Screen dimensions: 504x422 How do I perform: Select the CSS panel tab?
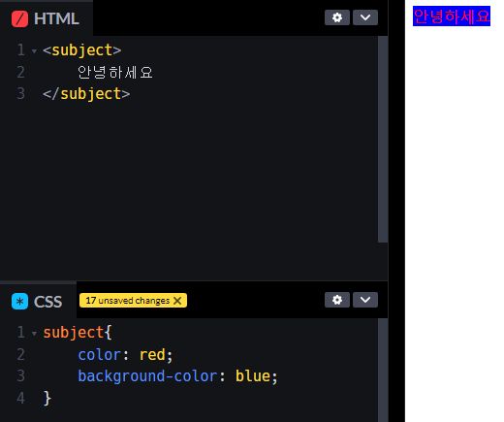click(38, 301)
